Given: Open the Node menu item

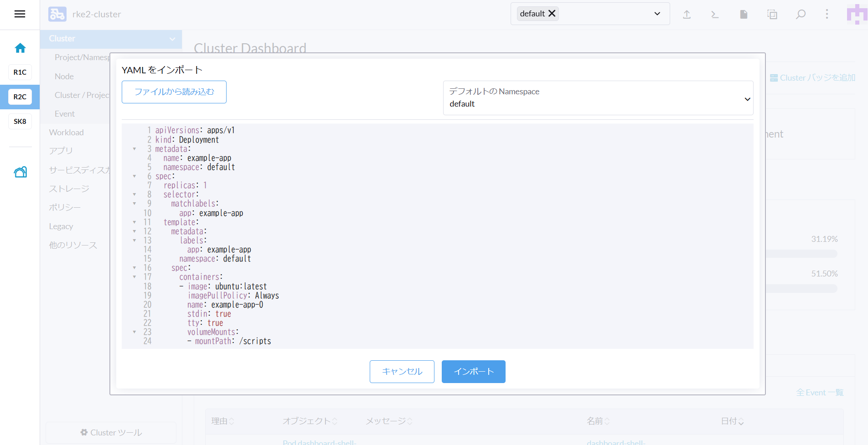Looking at the screenshot, I should [x=64, y=77].
